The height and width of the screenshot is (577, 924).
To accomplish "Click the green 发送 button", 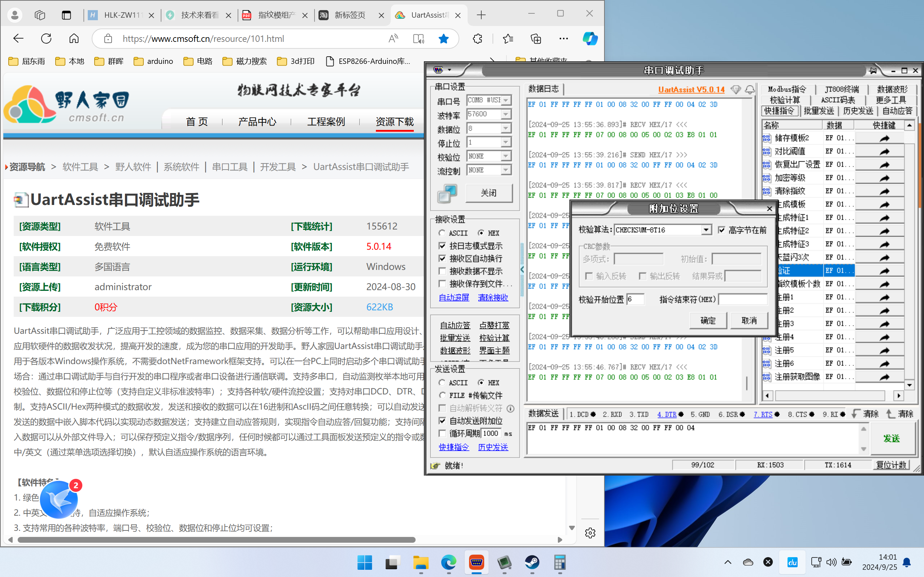I will coord(892,438).
